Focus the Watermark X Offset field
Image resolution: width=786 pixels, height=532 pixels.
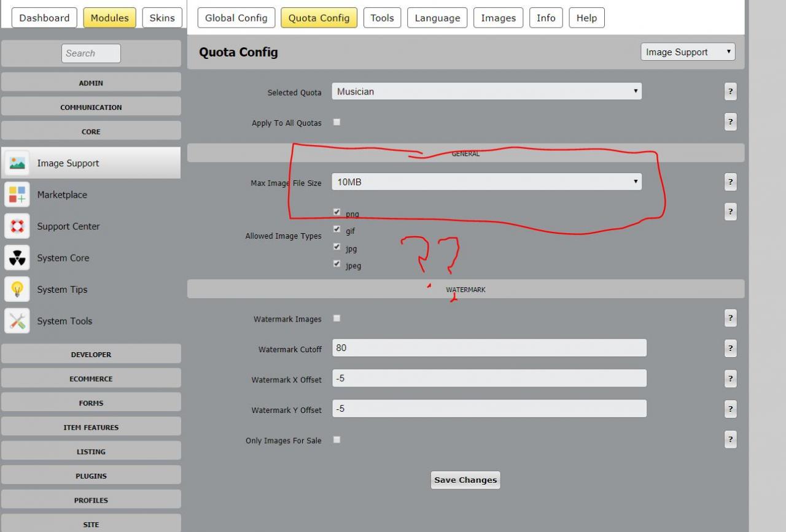[489, 379]
